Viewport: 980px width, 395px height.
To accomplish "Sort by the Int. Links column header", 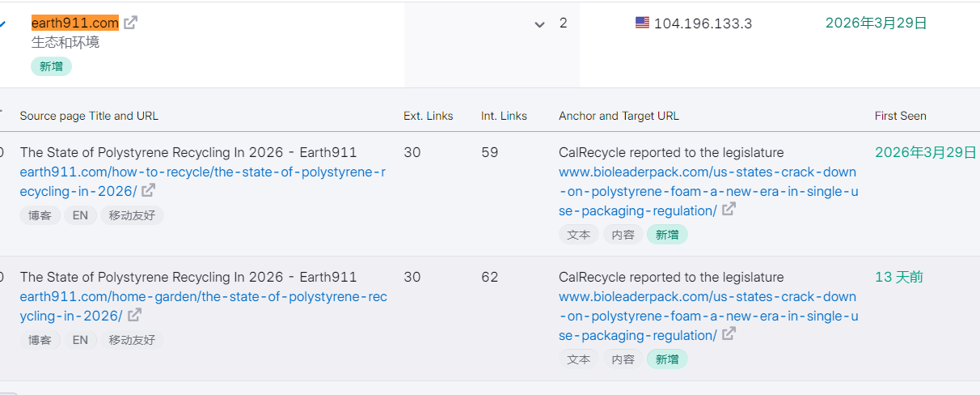I will click(x=503, y=116).
